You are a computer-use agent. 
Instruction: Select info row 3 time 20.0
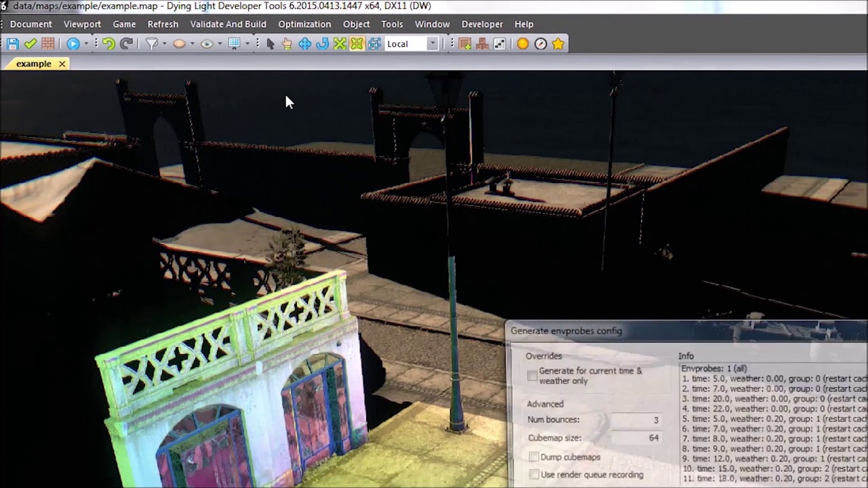[x=774, y=399]
